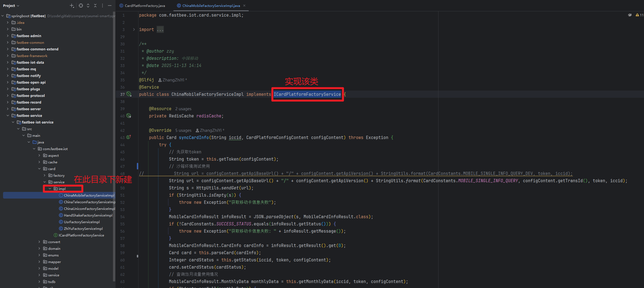Screen dimensions: 644x288
Task: Open 5 usages hint above syncCardInfo
Action: 183,130
